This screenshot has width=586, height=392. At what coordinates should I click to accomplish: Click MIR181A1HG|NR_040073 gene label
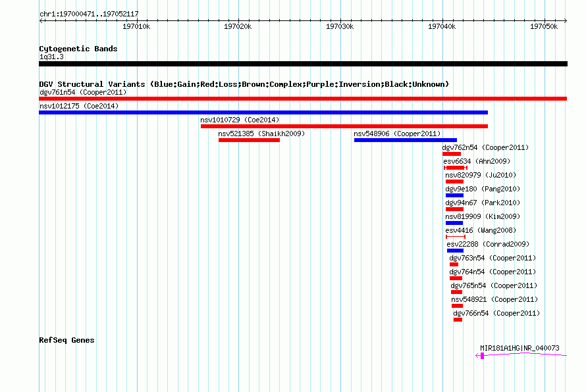pos(519,348)
